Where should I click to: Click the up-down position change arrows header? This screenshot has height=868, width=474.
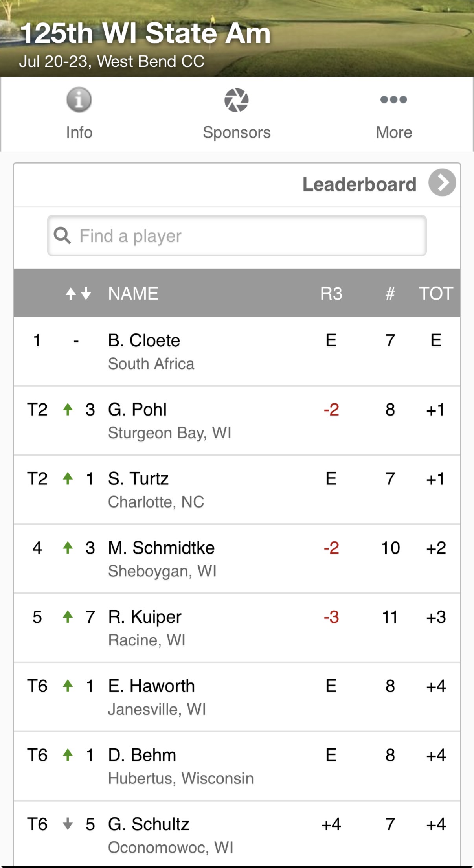(x=78, y=293)
